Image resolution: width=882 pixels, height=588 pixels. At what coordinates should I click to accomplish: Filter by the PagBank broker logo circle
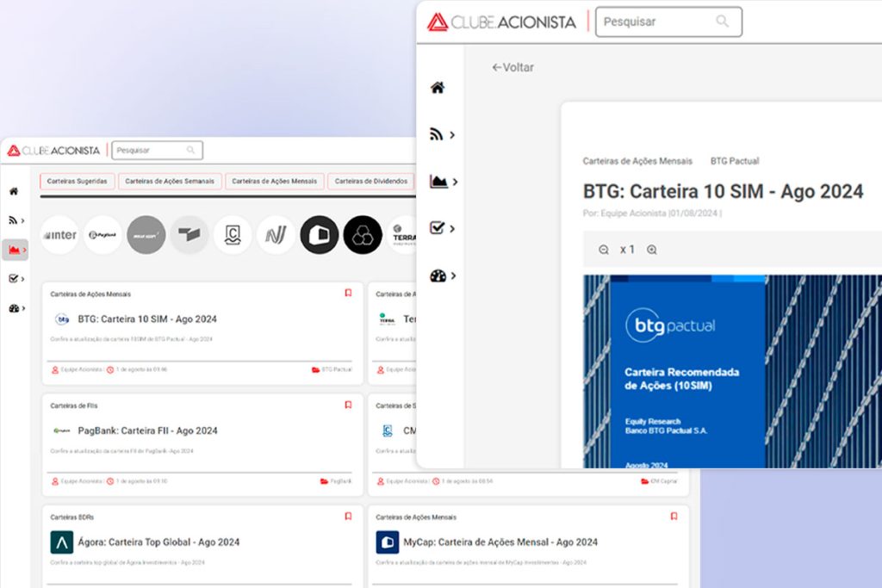[103, 235]
